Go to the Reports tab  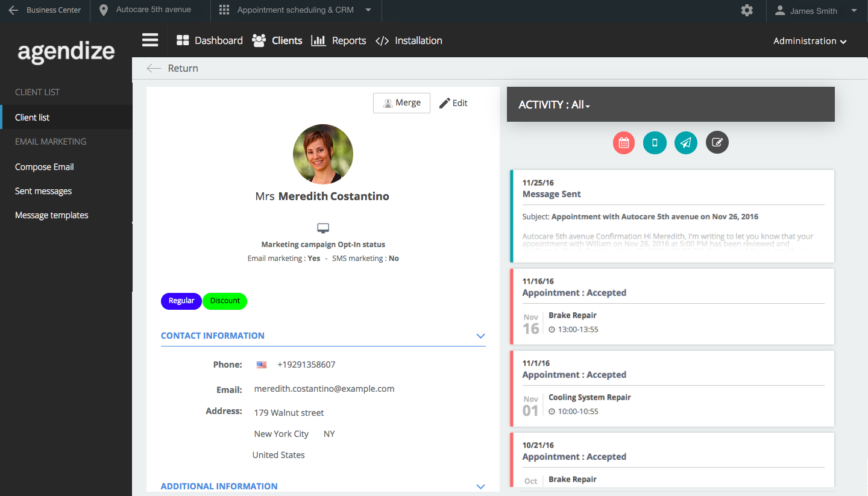coord(339,40)
